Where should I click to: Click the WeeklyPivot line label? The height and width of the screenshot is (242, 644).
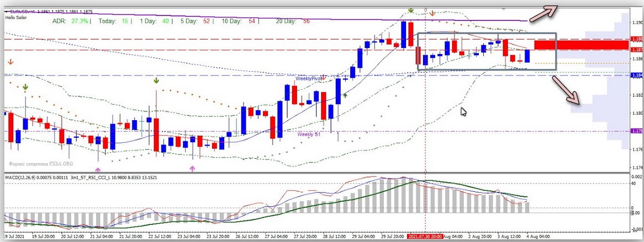pyautogui.click(x=308, y=79)
